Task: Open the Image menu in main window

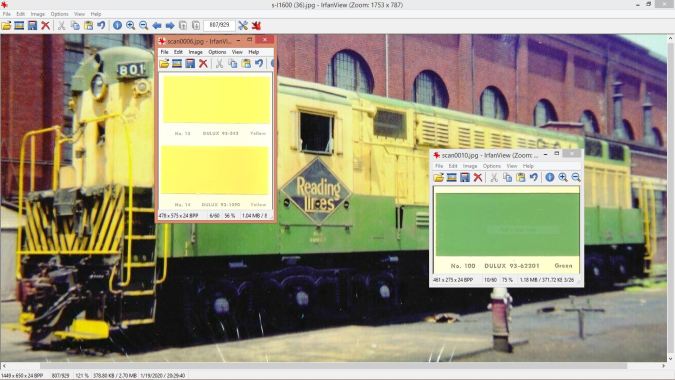Action: pos(37,14)
